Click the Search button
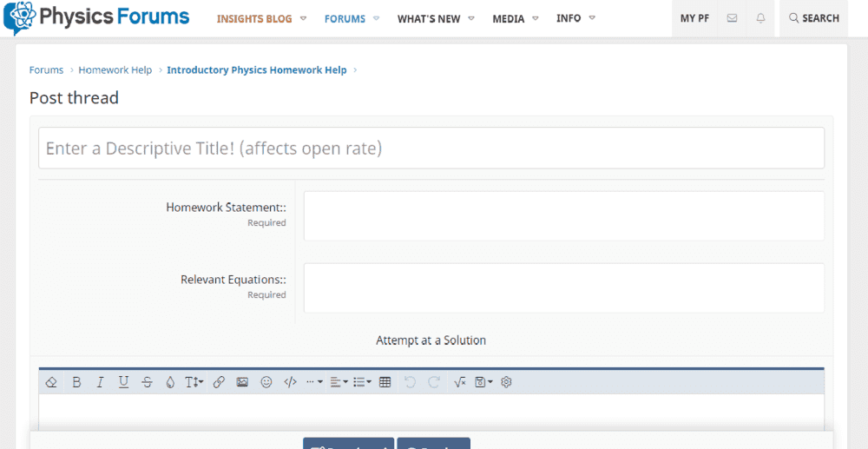The height and width of the screenshot is (449, 868). [x=813, y=18]
